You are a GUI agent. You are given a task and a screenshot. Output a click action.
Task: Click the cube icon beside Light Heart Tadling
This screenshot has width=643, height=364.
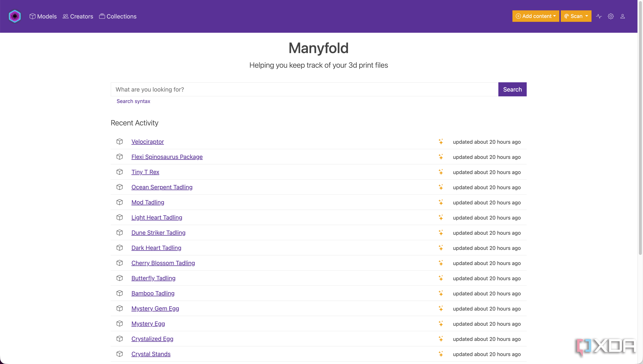click(120, 218)
